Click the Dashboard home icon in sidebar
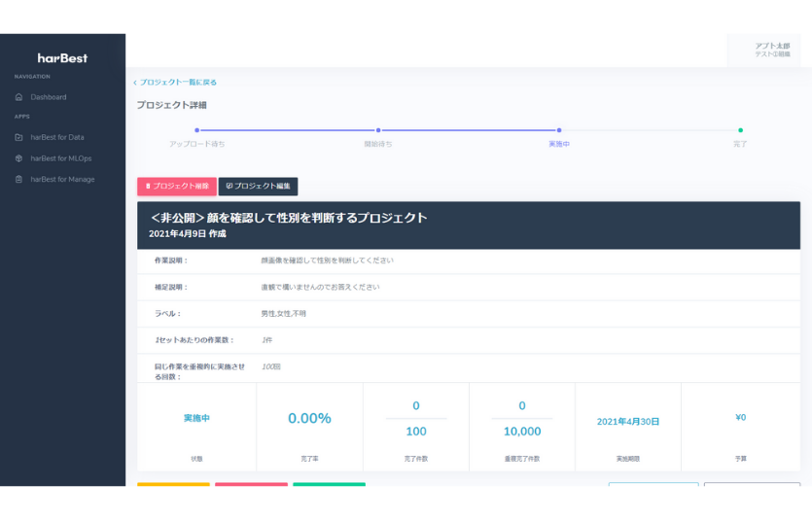The height and width of the screenshot is (520, 812). click(18, 97)
